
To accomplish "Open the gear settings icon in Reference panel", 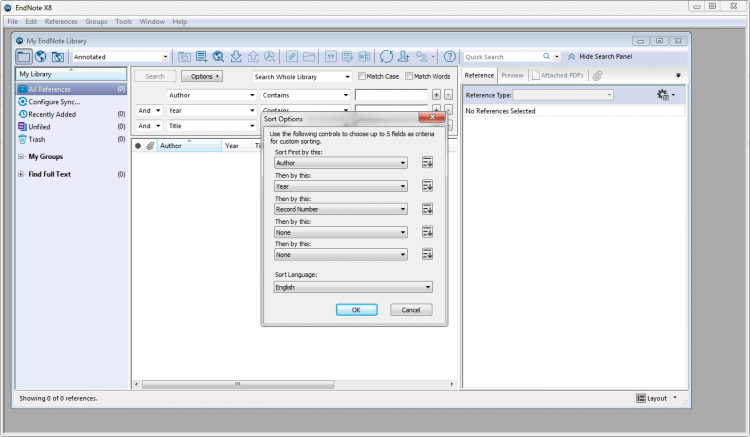I will (663, 95).
